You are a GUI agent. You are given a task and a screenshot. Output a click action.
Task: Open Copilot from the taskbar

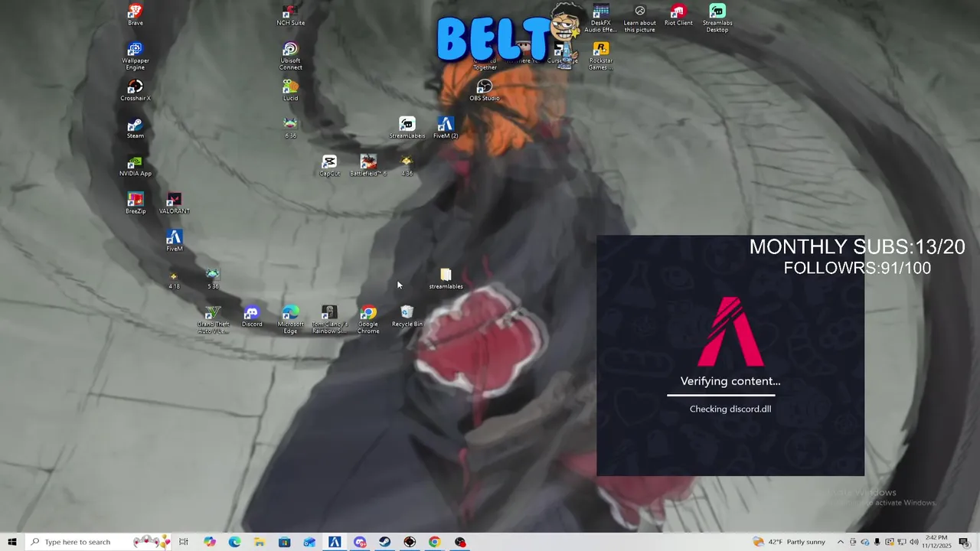coord(210,542)
